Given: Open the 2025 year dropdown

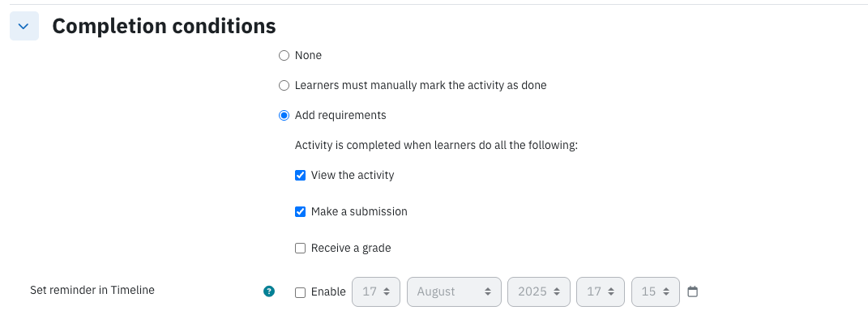Looking at the screenshot, I should pos(539,291).
